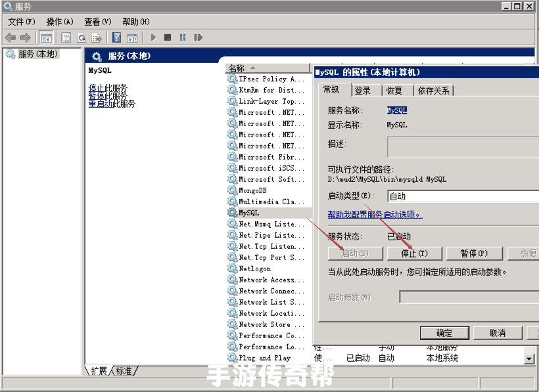Click the 停止(T) button in properties dialog
The height and width of the screenshot is (392, 539).
coord(415,253)
